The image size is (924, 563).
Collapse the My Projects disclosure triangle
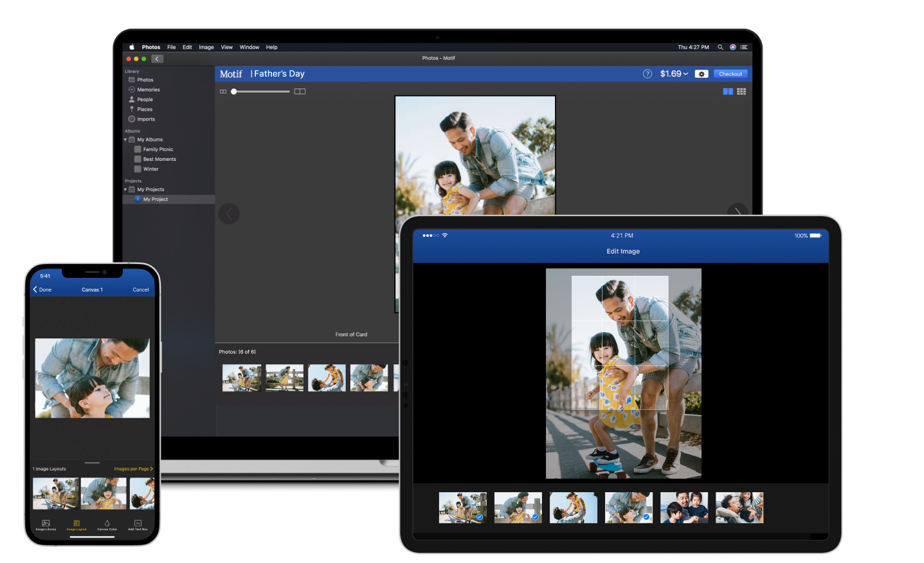point(125,190)
